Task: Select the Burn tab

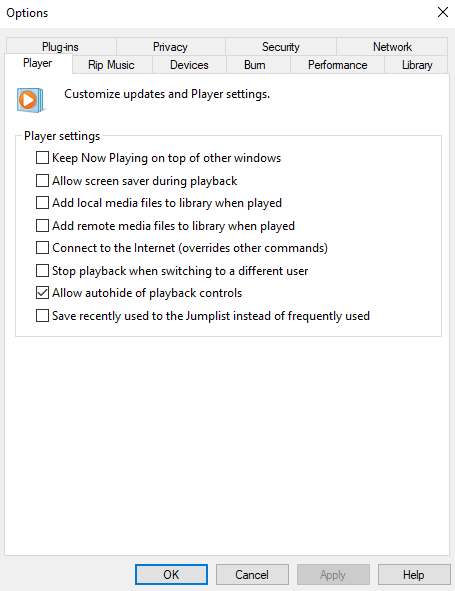Action: coord(255,65)
